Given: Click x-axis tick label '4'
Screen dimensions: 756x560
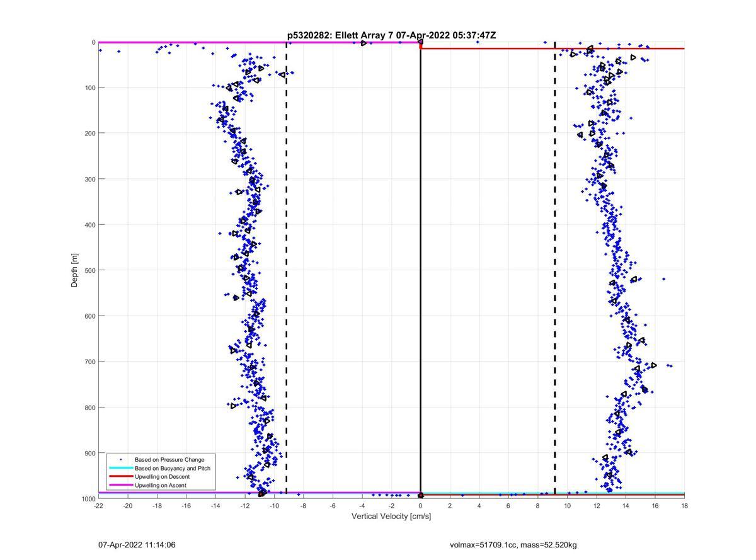Looking at the screenshot, I should [x=479, y=505].
